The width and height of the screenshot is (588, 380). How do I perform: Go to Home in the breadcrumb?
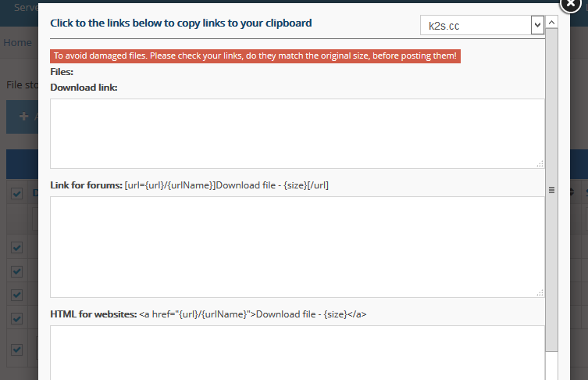point(17,43)
